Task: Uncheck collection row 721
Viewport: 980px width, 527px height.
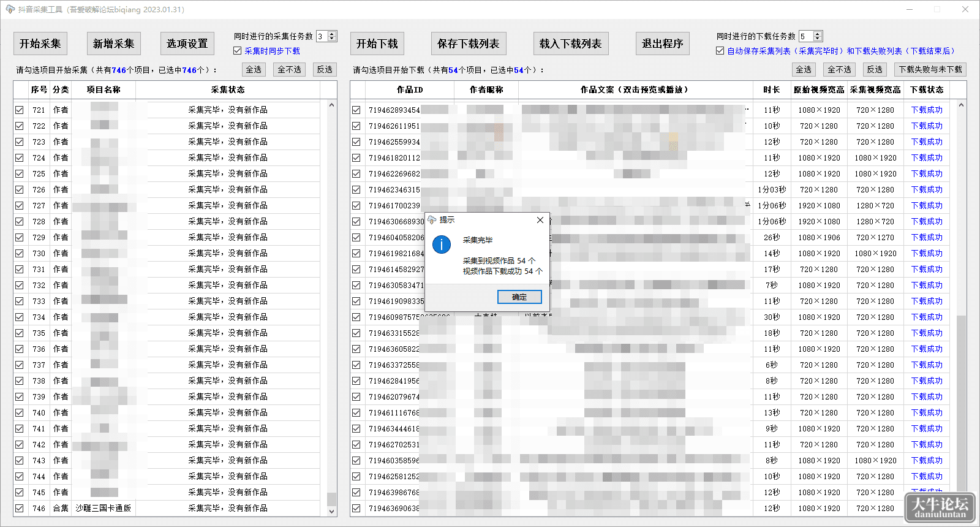Action: pyautogui.click(x=20, y=110)
